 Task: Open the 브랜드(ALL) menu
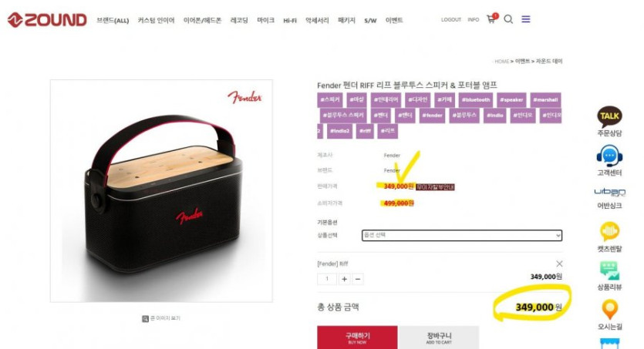113,20
